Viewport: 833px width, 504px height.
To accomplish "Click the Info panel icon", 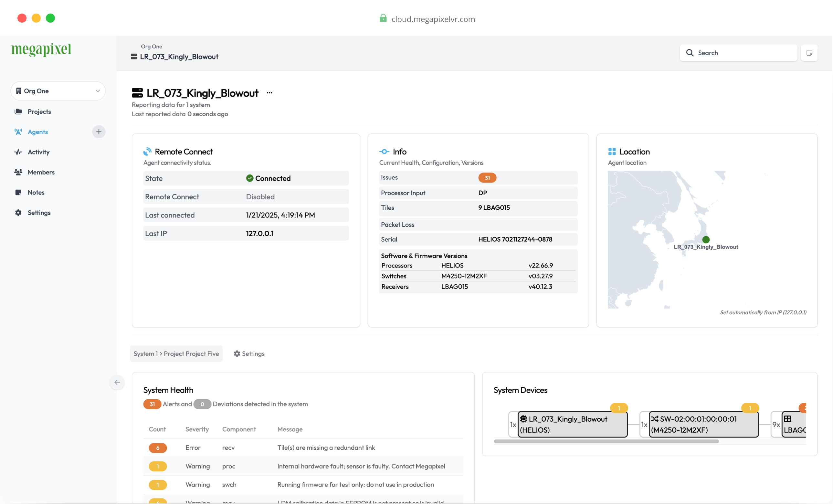I will click(384, 152).
